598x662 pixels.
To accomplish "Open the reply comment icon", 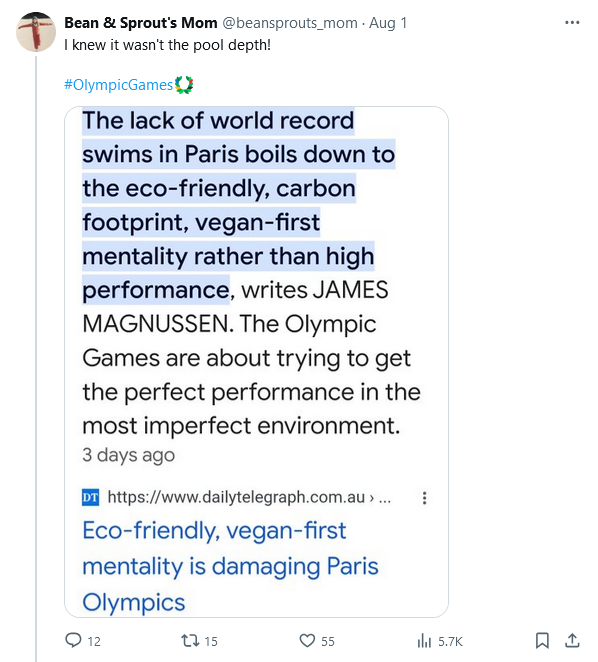I will (73, 640).
